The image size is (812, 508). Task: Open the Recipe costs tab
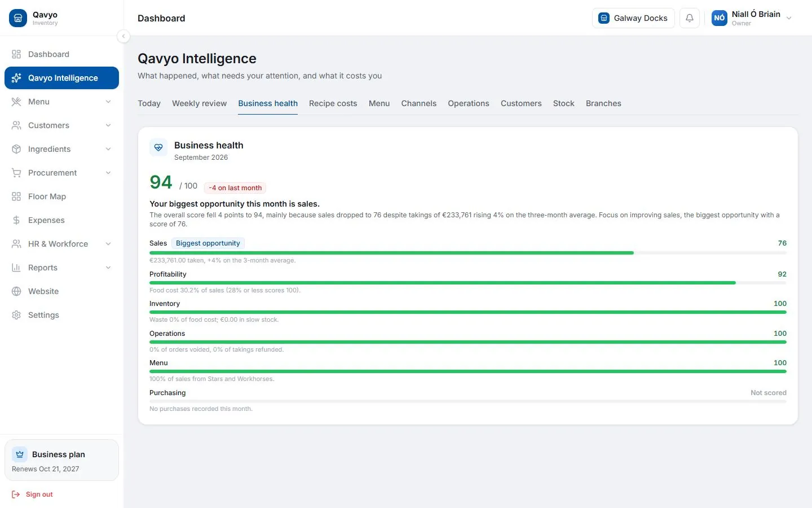333,103
